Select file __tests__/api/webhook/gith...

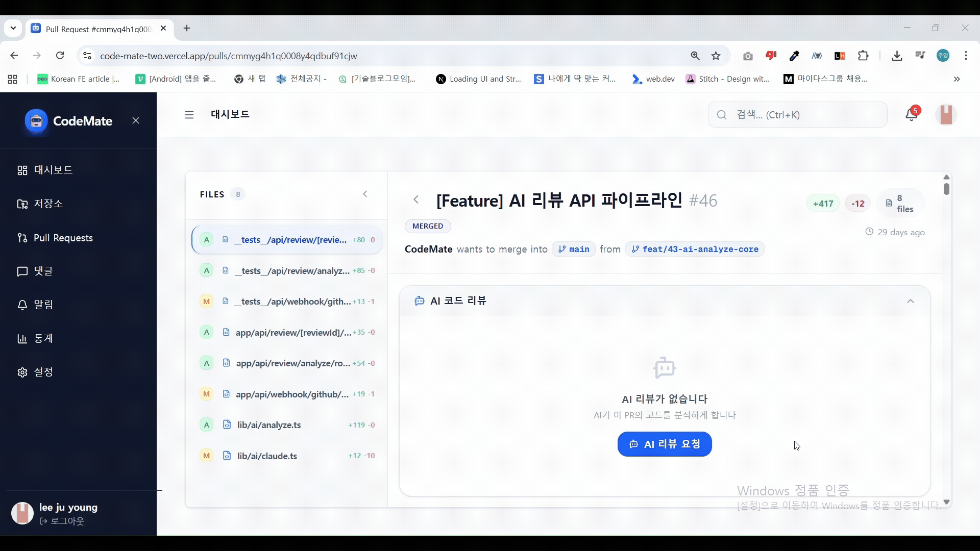point(287,302)
